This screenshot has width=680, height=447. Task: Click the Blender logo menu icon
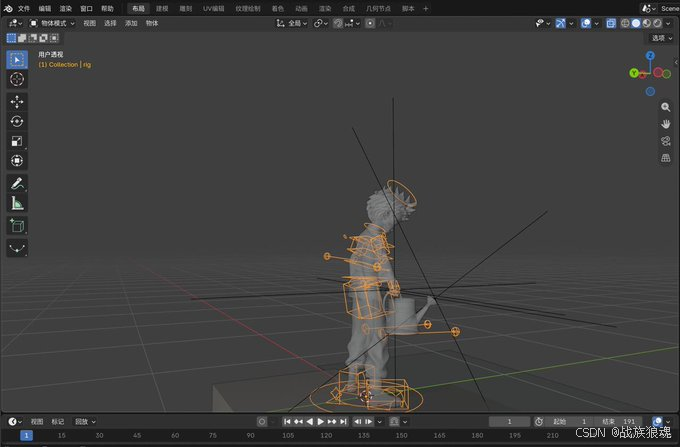tap(8, 8)
